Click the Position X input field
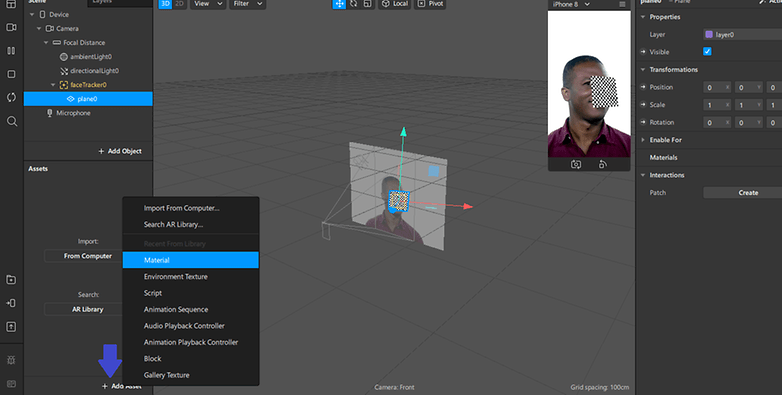782x395 pixels. [717, 87]
